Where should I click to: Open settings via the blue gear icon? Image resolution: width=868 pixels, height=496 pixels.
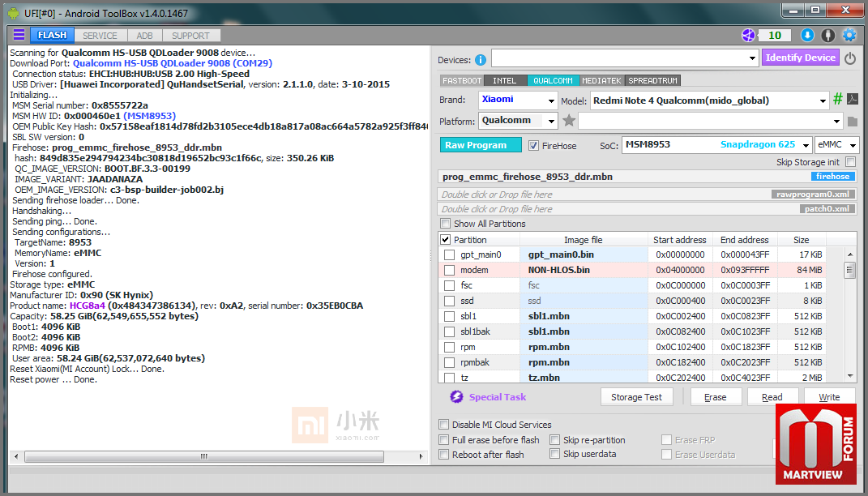[x=849, y=35]
